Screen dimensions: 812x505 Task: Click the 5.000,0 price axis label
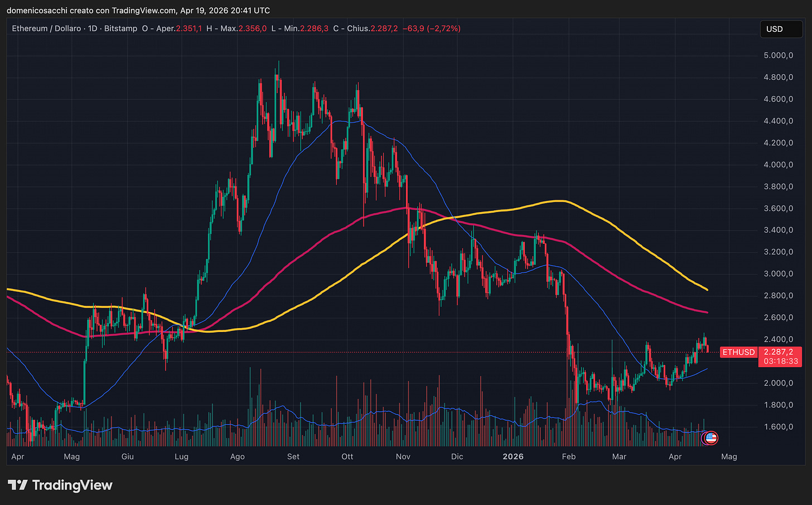(779, 55)
